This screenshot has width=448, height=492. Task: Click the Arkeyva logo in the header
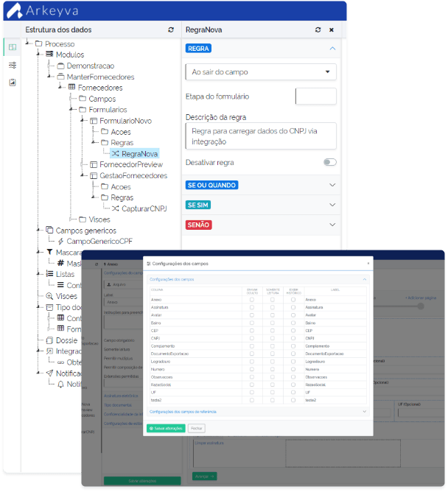43,10
